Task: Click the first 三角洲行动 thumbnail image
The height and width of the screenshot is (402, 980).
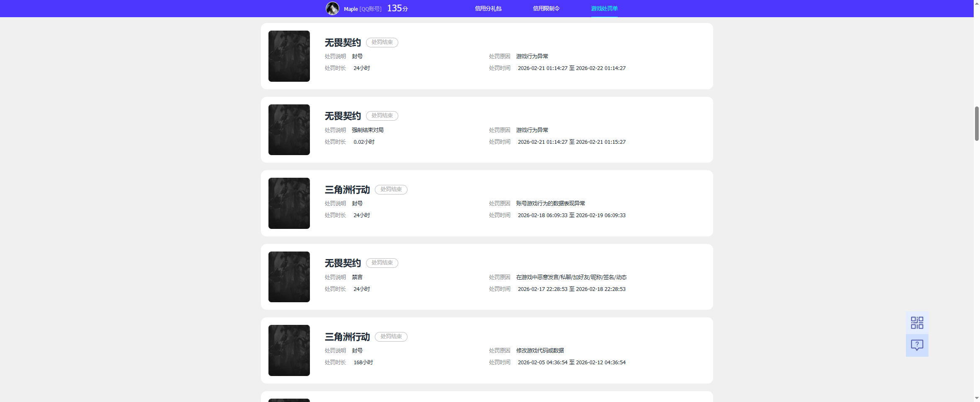Action: (x=289, y=203)
